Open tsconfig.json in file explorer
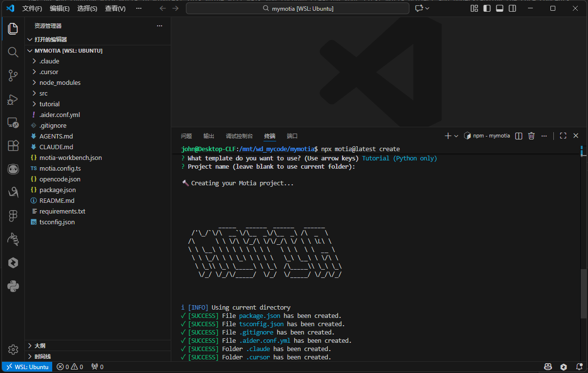Image resolution: width=588 pixels, height=373 pixels. point(98,222)
